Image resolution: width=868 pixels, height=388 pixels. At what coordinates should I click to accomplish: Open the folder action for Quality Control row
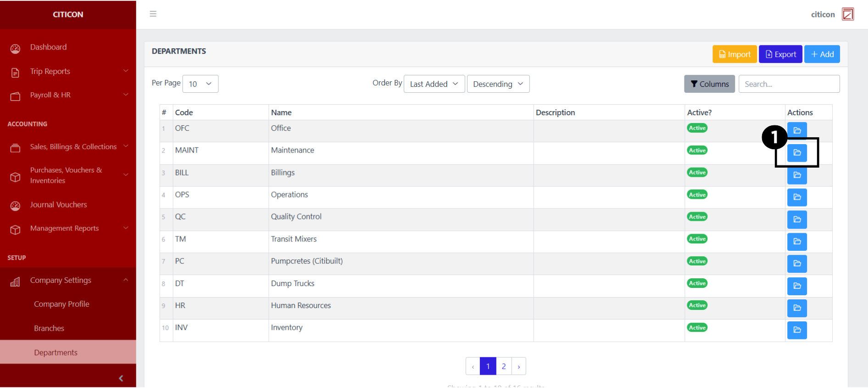click(797, 219)
